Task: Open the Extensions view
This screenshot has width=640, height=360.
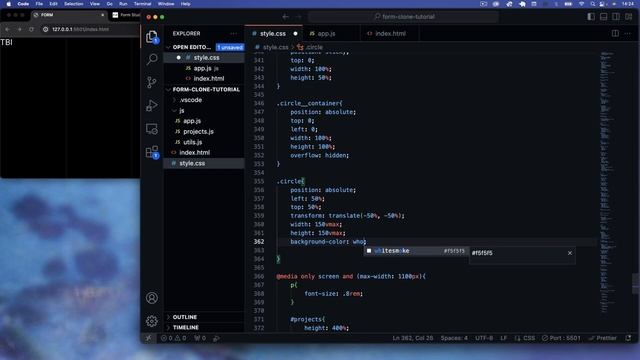Action: (152, 152)
